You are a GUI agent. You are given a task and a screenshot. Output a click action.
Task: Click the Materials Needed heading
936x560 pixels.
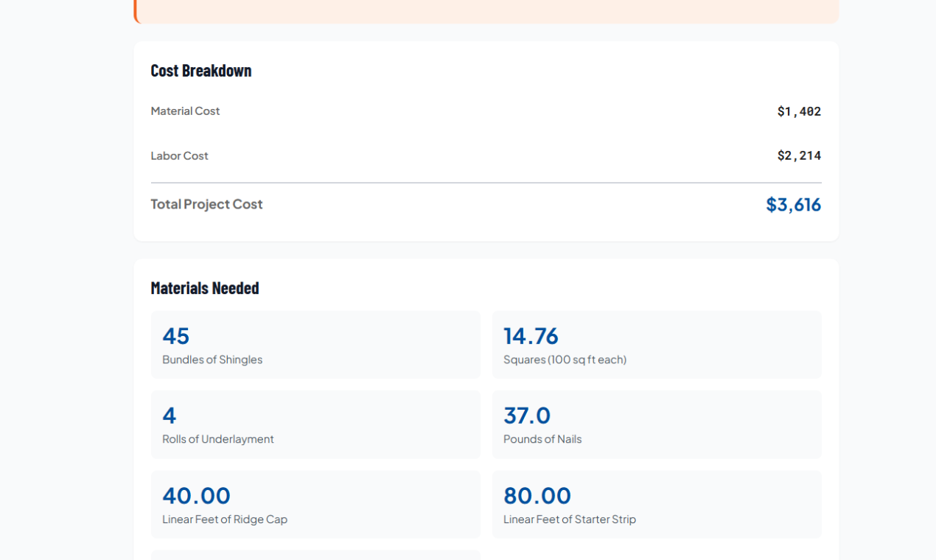[205, 288]
